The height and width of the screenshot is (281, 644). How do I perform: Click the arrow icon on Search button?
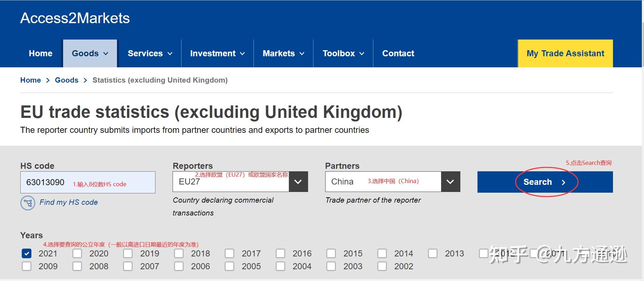pos(563,182)
